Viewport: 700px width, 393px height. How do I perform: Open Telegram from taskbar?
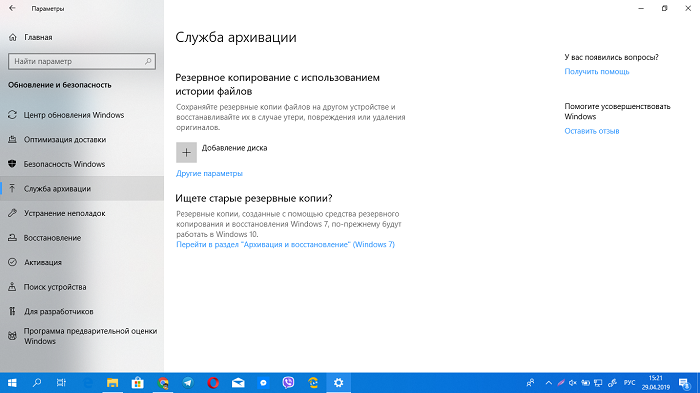click(x=188, y=383)
